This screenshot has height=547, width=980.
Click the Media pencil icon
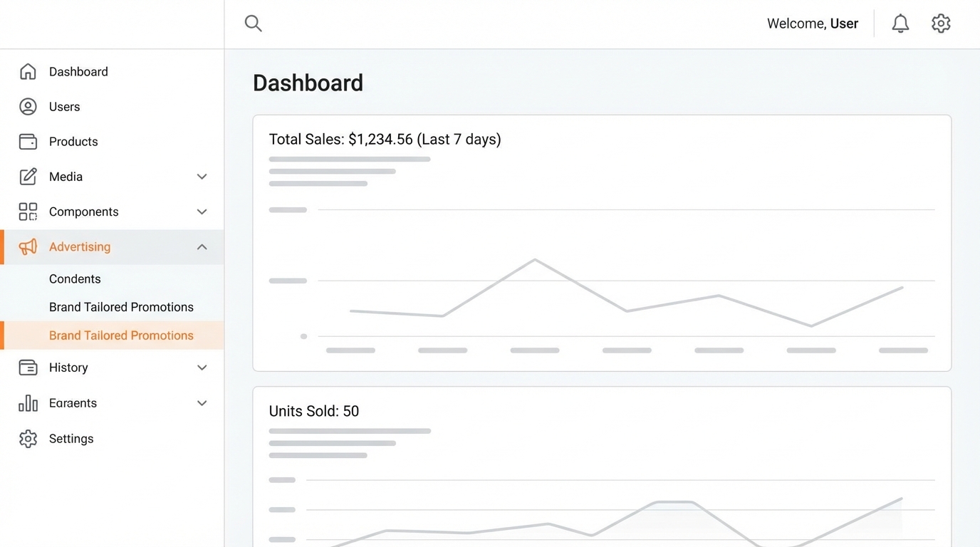[28, 176]
